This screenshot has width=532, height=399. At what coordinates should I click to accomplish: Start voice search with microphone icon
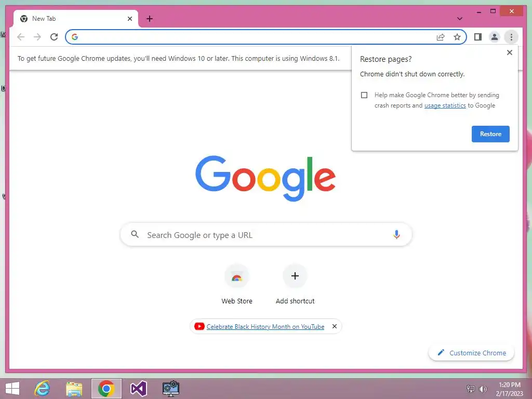click(x=396, y=234)
